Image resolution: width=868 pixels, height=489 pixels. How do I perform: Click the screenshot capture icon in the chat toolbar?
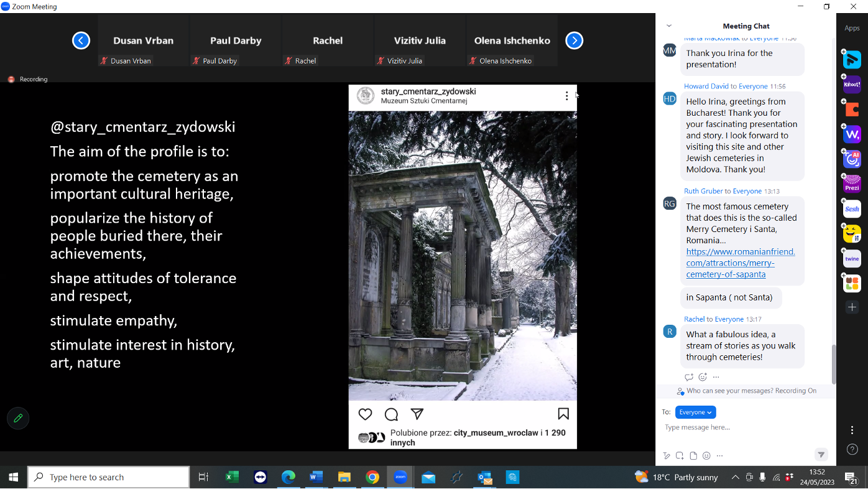tap(680, 455)
